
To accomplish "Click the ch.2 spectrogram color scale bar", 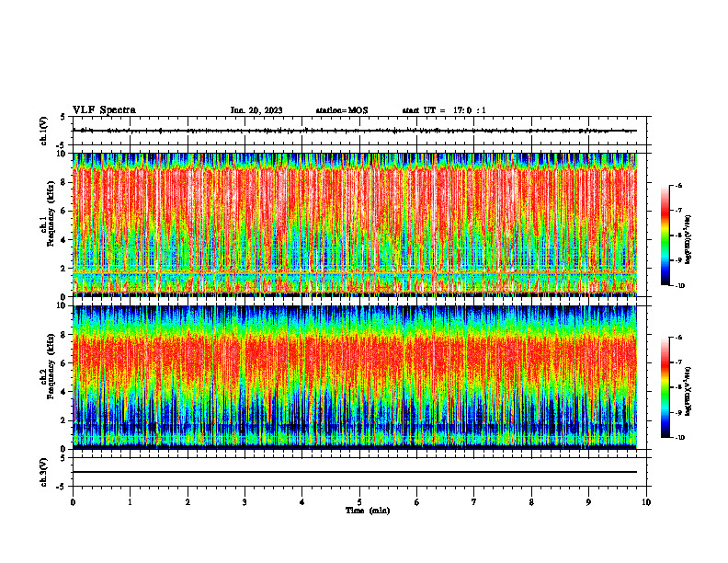I will pos(665,387).
